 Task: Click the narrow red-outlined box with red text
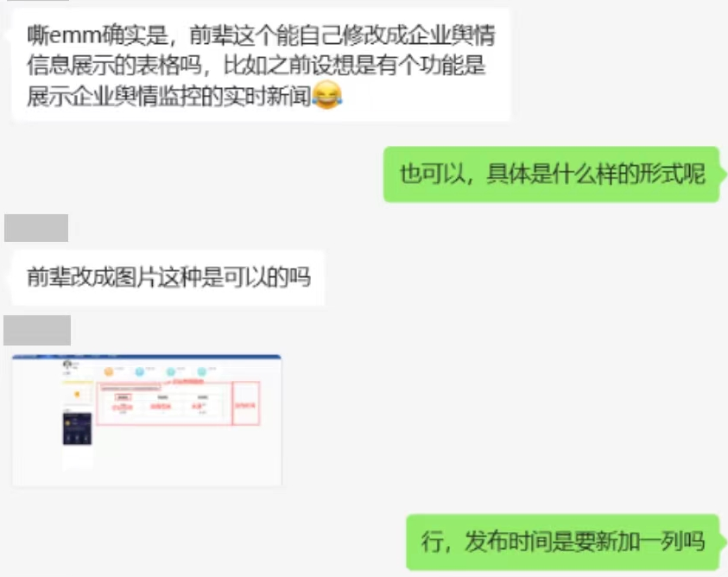click(x=245, y=403)
